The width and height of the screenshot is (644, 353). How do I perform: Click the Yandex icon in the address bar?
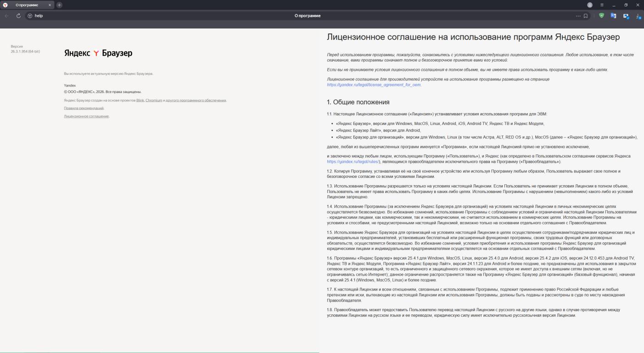tap(30, 16)
